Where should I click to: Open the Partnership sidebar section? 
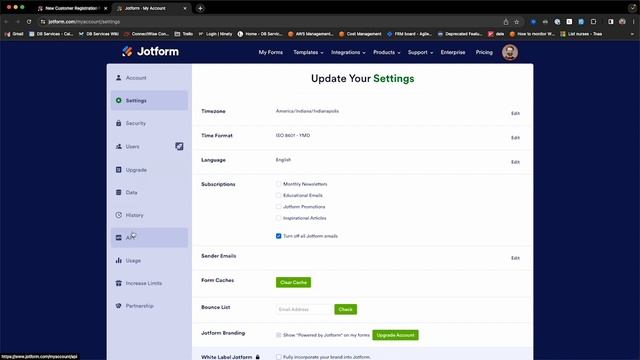pos(149,306)
